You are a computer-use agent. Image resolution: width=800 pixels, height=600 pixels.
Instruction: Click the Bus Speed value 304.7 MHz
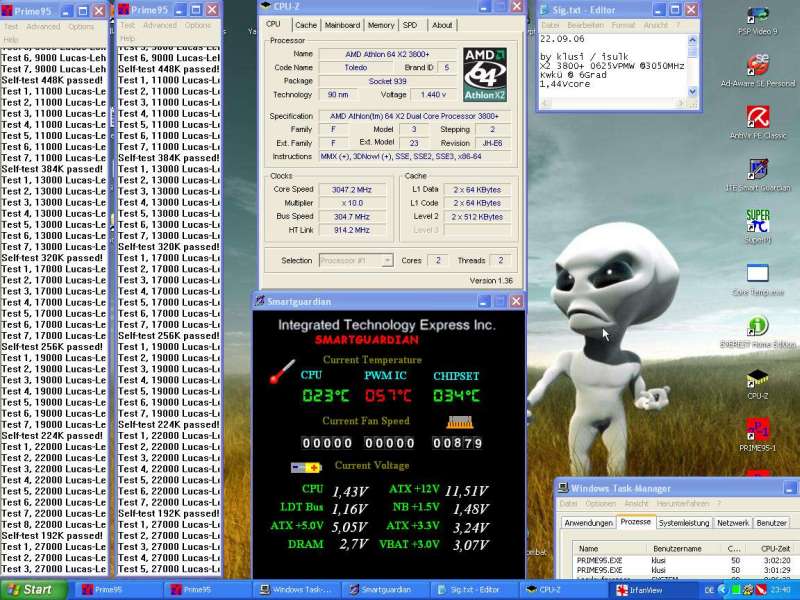point(352,217)
